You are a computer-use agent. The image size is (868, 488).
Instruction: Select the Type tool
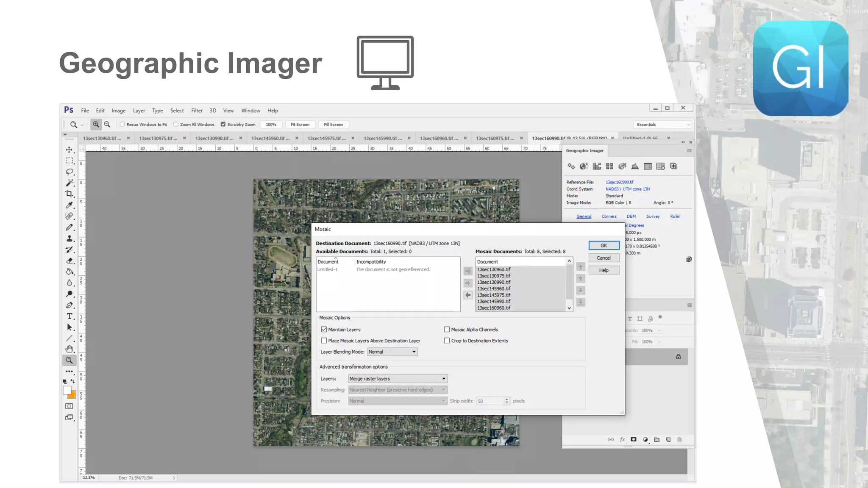[69, 316]
